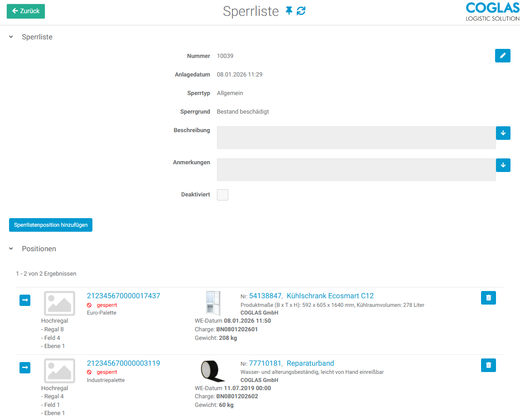
Task: Refresh the Sperrliste view
Action: click(x=301, y=11)
